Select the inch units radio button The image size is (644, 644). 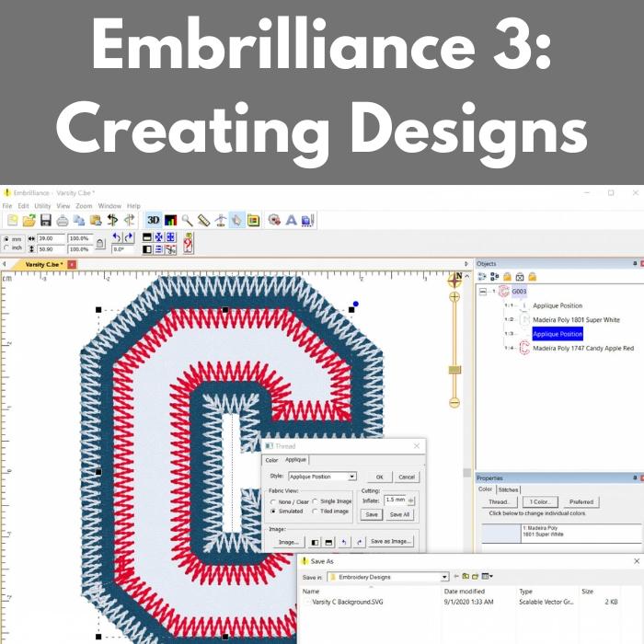click(6, 247)
